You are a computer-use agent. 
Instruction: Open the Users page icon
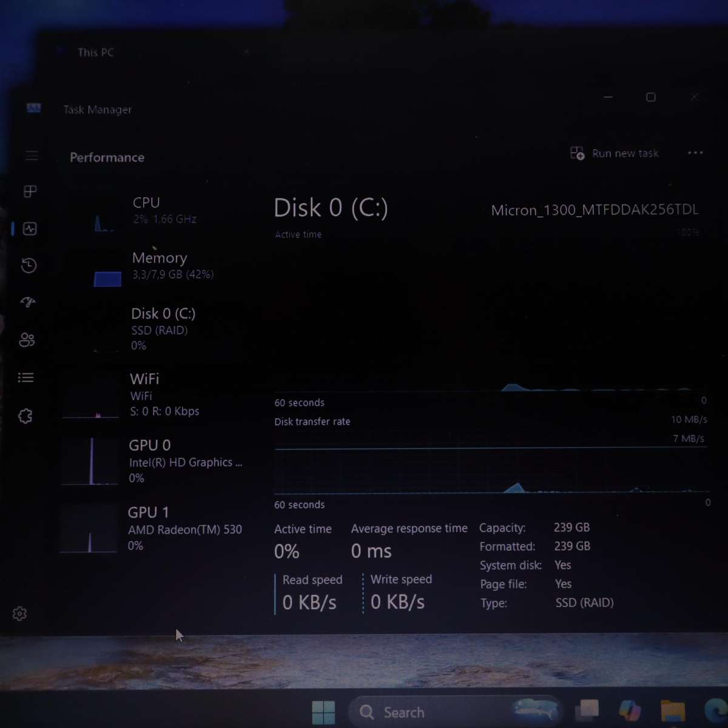(x=27, y=340)
